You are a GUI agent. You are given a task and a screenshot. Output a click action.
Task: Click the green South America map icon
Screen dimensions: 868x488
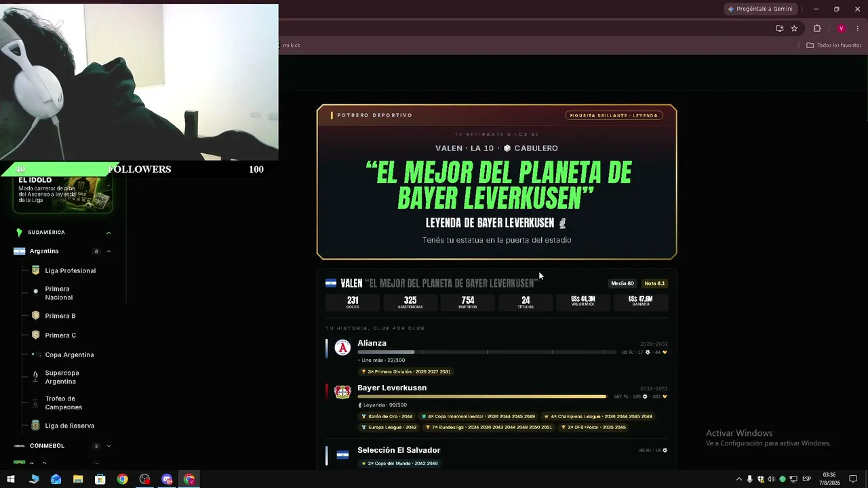(x=19, y=232)
